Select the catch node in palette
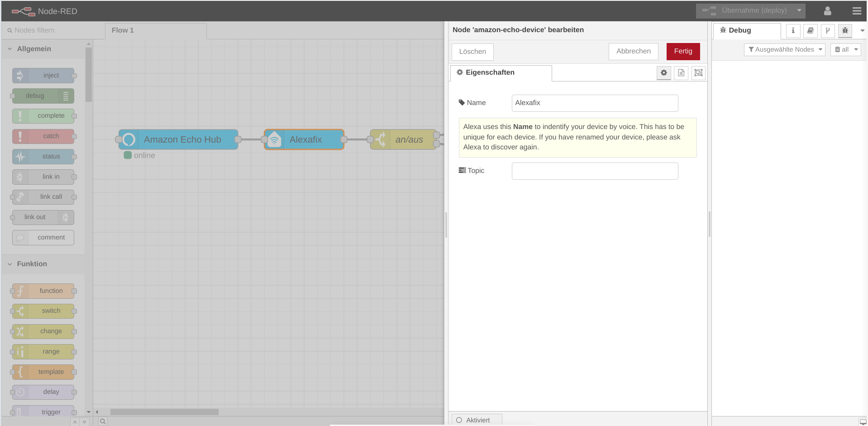 pos(43,136)
